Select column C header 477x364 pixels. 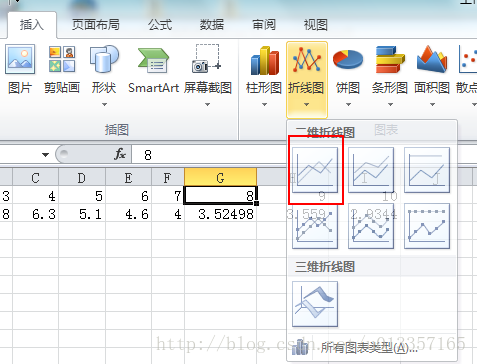(35, 178)
